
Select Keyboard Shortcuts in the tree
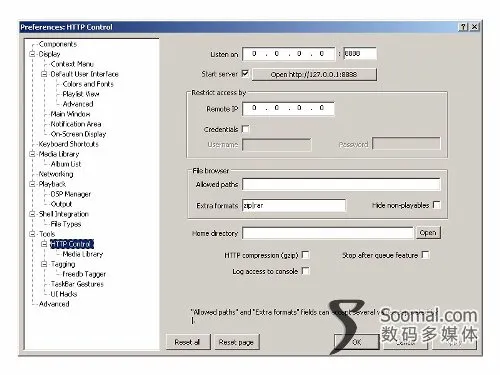pos(69,144)
